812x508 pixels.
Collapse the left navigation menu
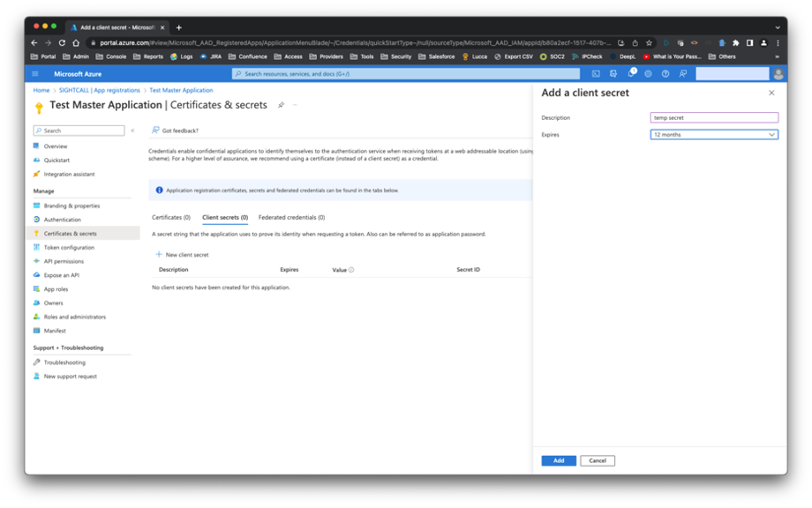[133, 131]
